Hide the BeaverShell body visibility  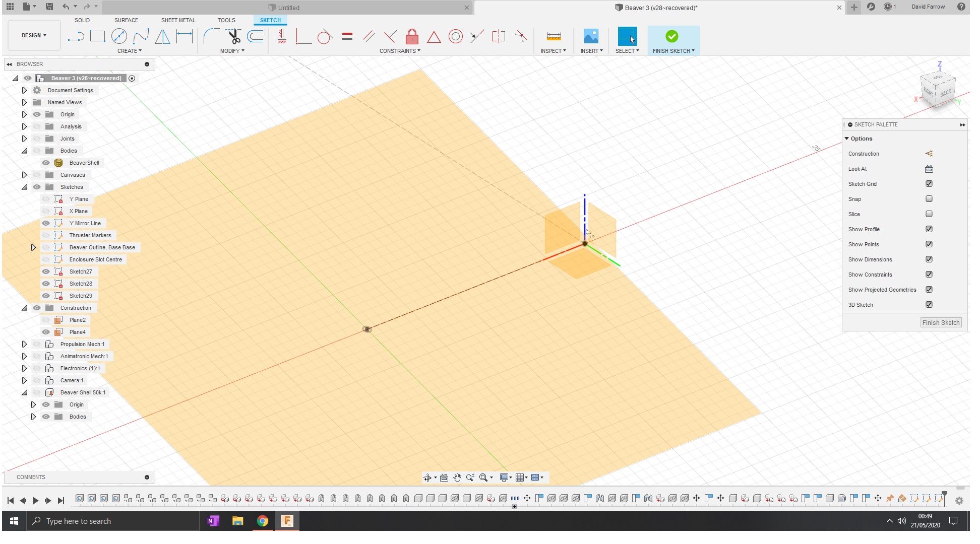(x=46, y=163)
